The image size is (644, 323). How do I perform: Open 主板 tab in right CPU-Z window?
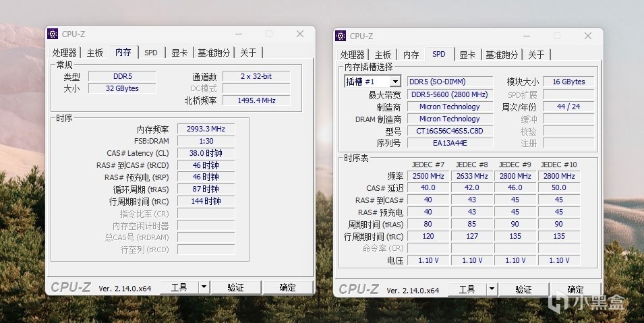[383, 55]
